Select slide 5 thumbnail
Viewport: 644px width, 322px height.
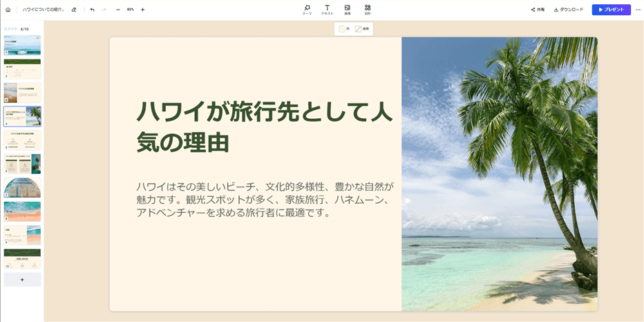pyautogui.click(x=22, y=140)
